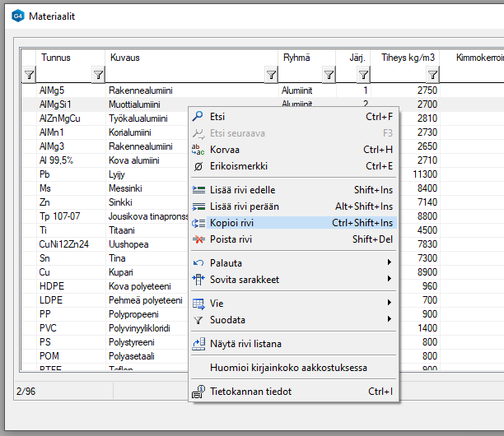The width and height of the screenshot is (504, 436).
Task: Toggle Huomioi kirjainkoko aakkostuksessa option
Action: (288, 368)
